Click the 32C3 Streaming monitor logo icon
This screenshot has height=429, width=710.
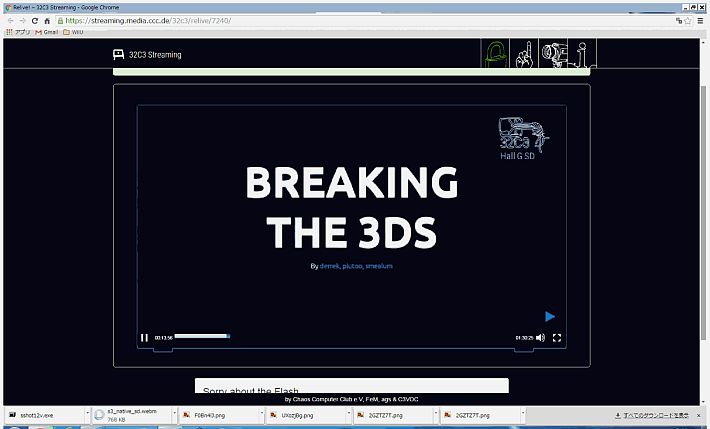click(x=118, y=54)
